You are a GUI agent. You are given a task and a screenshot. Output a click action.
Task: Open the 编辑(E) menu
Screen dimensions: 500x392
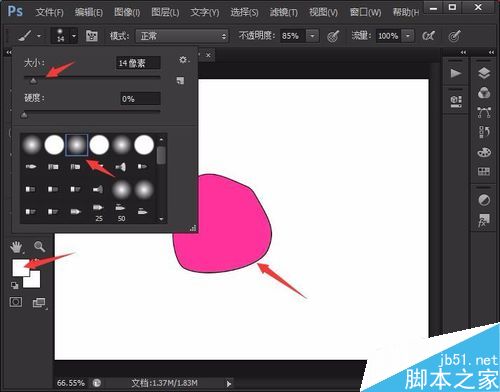click(x=89, y=13)
